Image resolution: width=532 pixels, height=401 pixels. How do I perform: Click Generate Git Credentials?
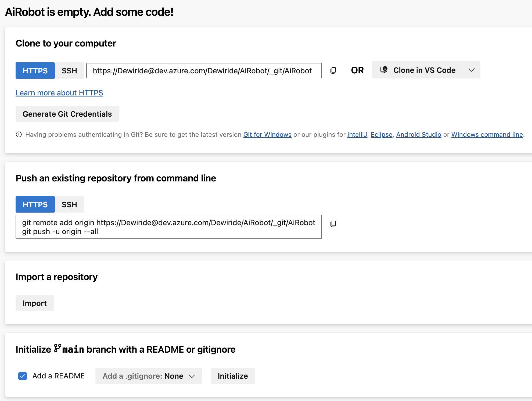(x=67, y=114)
